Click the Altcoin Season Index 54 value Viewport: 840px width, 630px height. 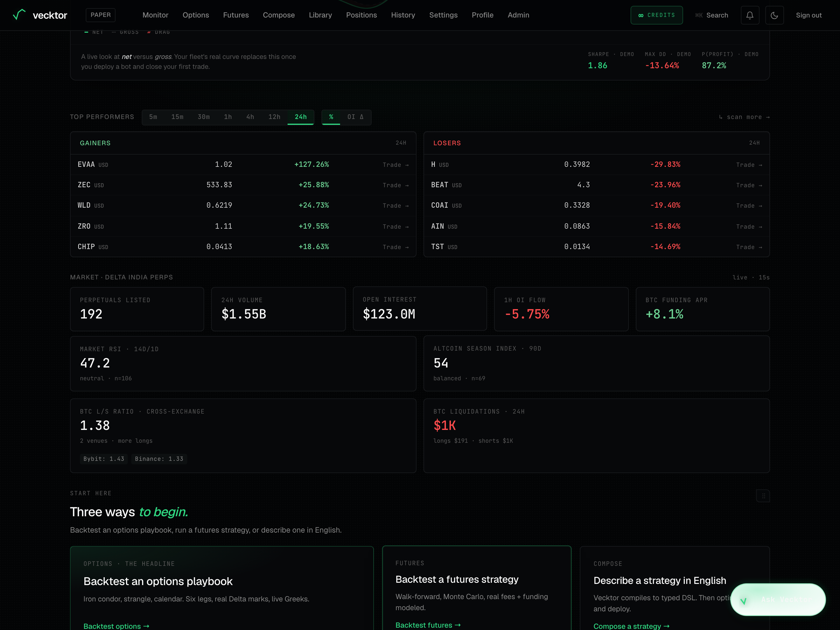pyautogui.click(x=441, y=363)
